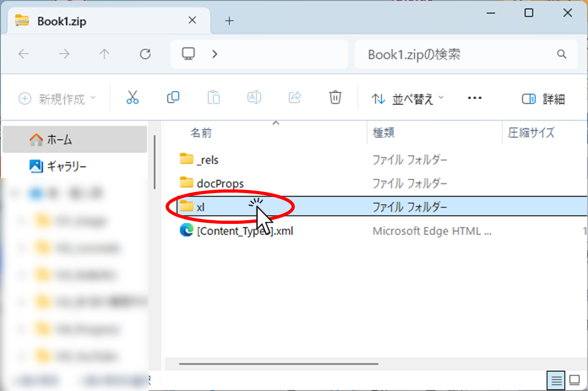Viewport: 588px width, 391px height.
Task: Click the Delete trash icon
Action: click(x=335, y=97)
